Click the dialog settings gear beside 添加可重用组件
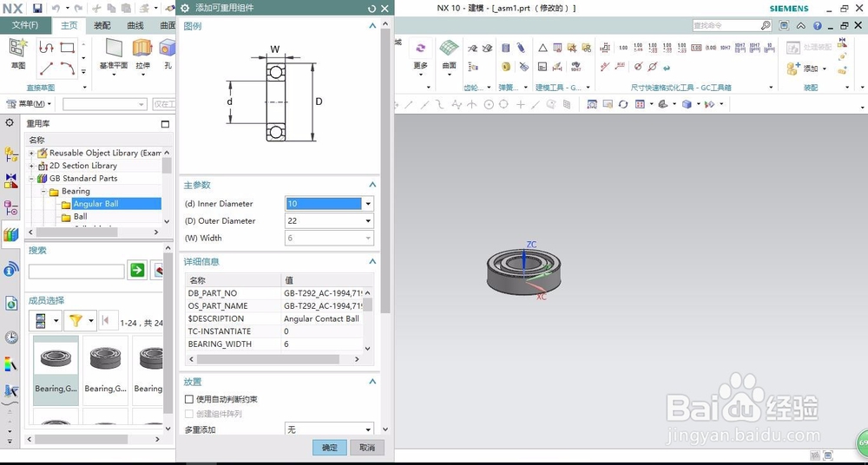868x465 pixels. [x=185, y=9]
